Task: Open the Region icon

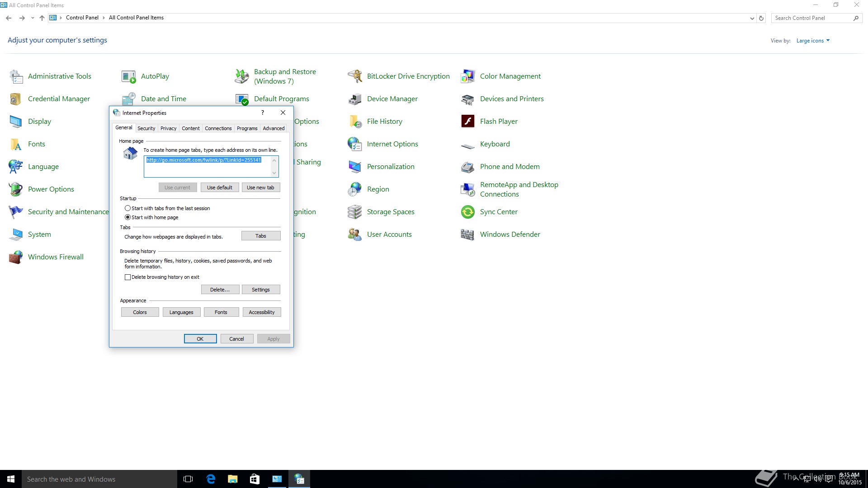Action: (x=355, y=189)
